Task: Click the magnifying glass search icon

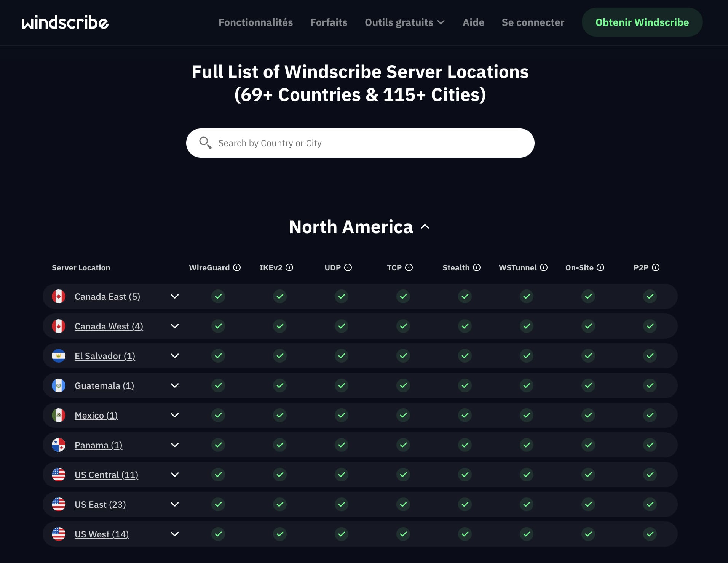Action: pyautogui.click(x=206, y=142)
